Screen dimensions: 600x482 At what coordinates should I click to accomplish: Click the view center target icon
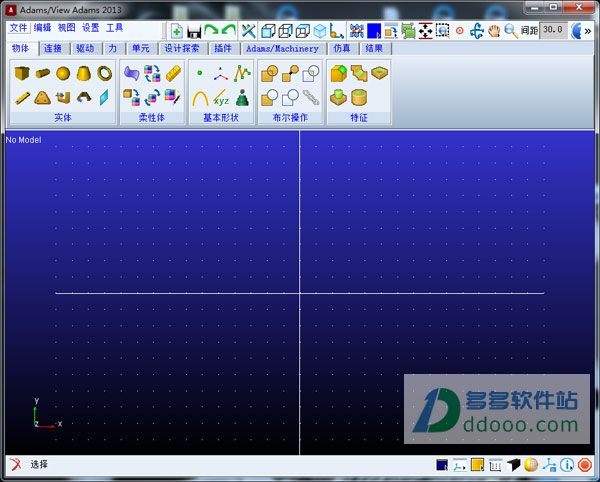[x=460, y=31]
